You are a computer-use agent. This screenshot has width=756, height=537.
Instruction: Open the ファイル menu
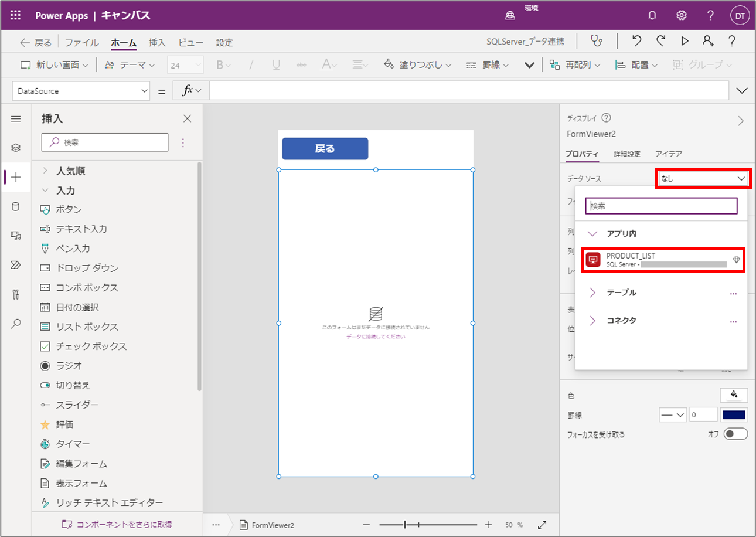[81, 43]
